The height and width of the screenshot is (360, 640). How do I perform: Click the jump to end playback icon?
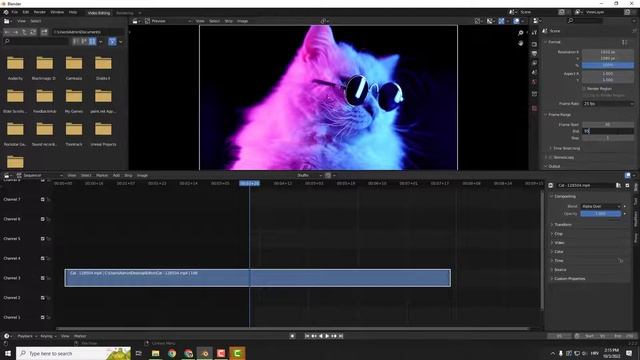[341, 336]
